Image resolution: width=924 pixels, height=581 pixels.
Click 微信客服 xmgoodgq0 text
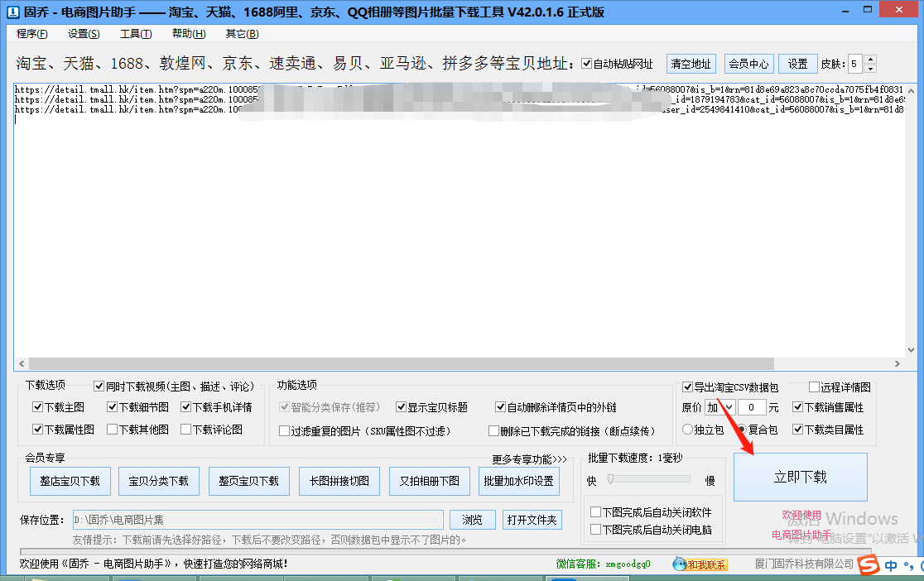point(603,564)
